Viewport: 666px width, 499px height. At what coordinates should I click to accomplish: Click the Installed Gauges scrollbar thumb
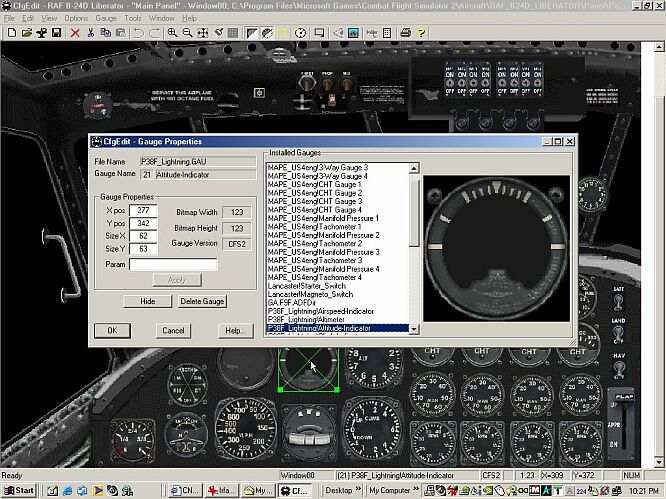pos(414,212)
